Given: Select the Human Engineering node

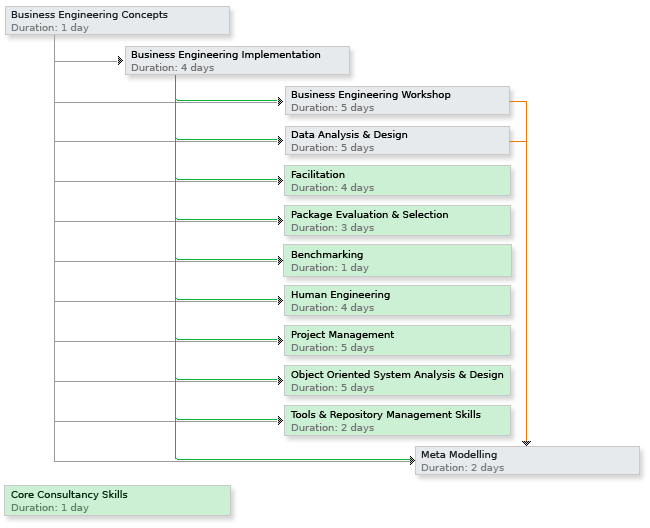Looking at the screenshot, I should tap(397, 300).
